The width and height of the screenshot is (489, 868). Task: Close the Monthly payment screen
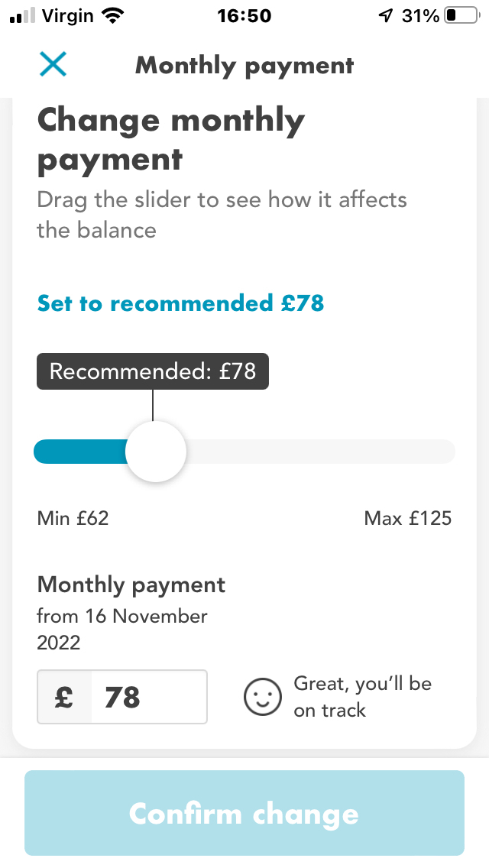click(52, 65)
